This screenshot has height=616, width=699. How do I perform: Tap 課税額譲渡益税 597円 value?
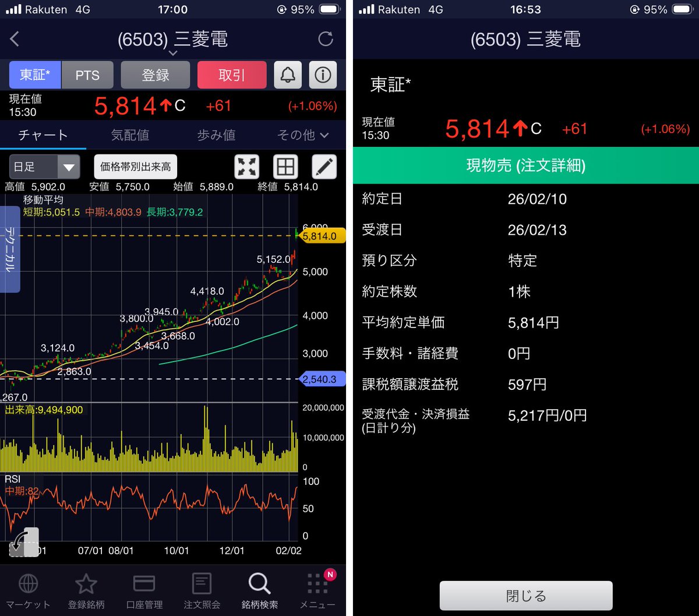pos(527,384)
